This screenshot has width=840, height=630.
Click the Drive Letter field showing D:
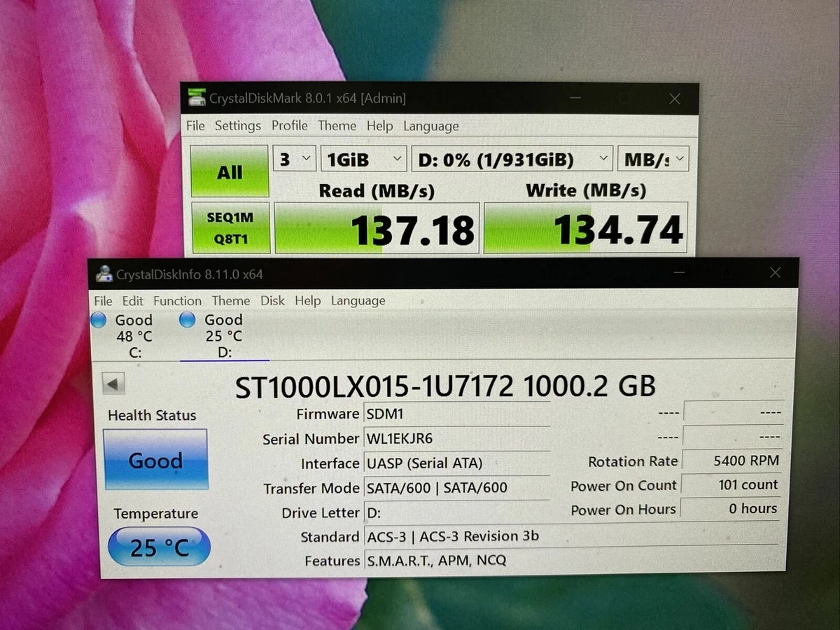coord(456,512)
